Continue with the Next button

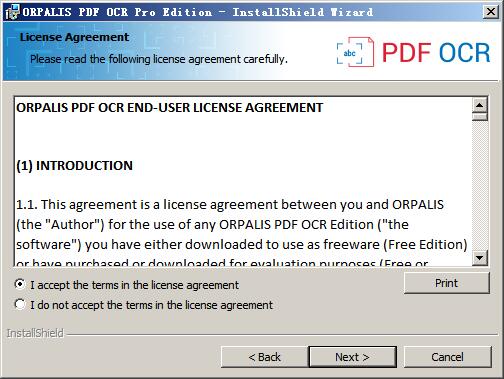click(352, 357)
